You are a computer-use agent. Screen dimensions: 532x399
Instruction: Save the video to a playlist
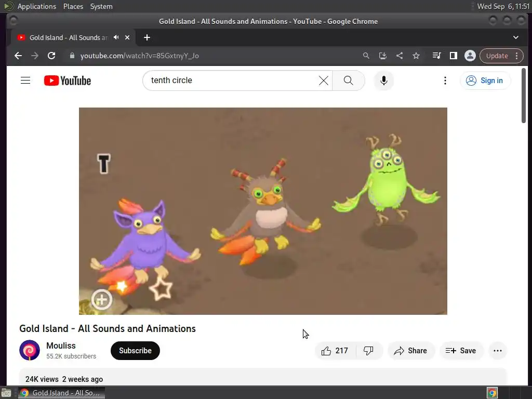(461, 351)
